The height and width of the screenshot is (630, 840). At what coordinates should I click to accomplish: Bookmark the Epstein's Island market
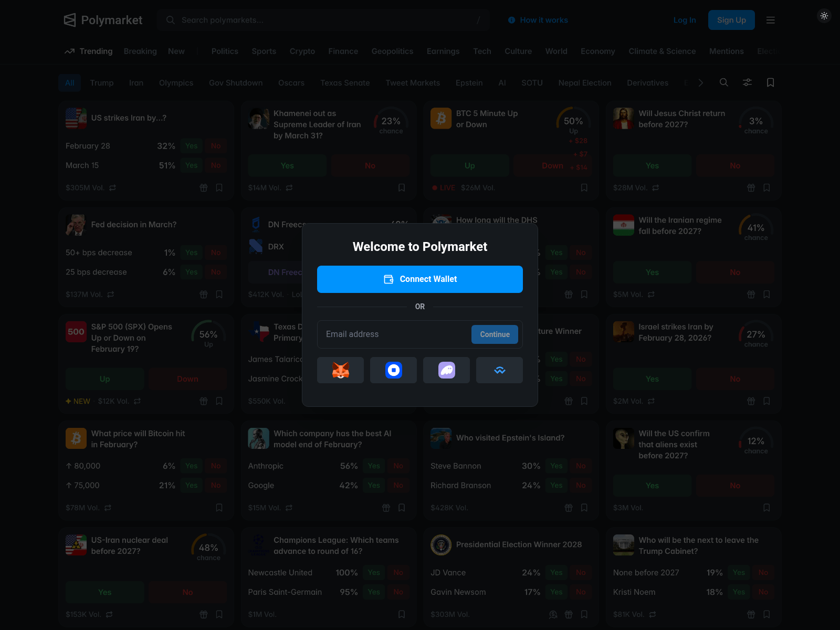coord(584,507)
